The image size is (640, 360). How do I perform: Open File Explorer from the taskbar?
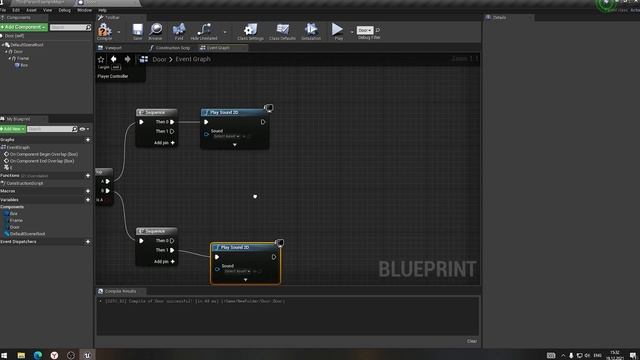21,355
